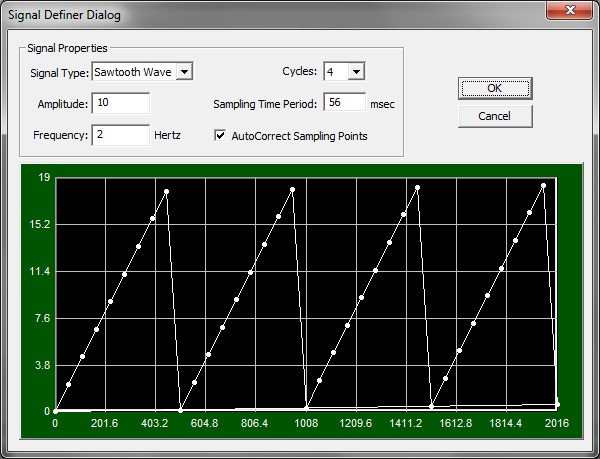Viewport: 600px width, 459px height.
Task: Click the 'Signal Type:' label
Action: pyautogui.click(x=60, y=73)
